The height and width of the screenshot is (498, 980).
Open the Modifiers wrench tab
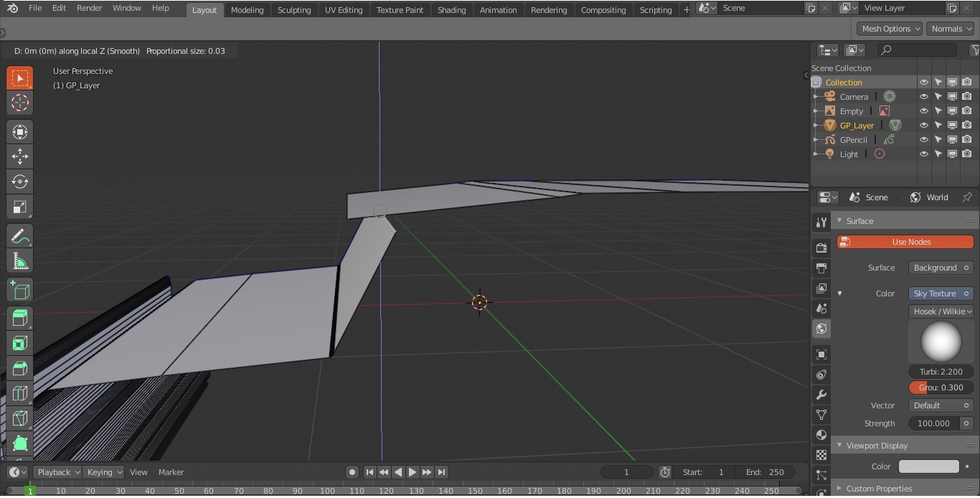click(x=821, y=395)
